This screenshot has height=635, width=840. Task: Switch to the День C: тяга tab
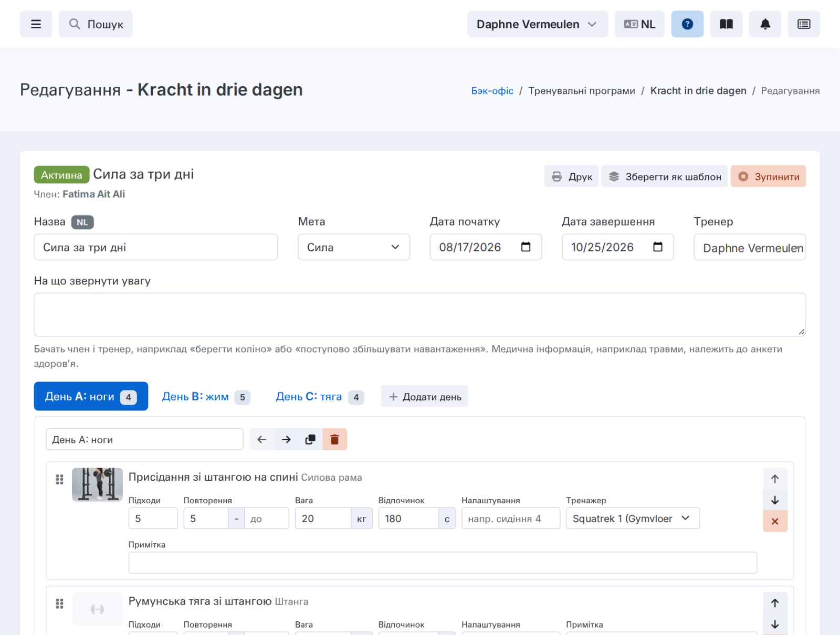pyautogui.click(x=319, y=397)
